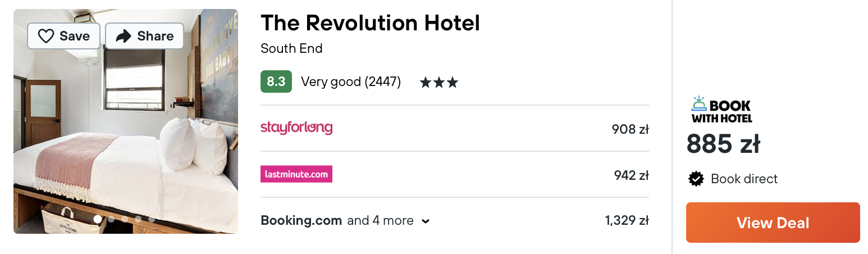Click the 885 zł book direct price
This screenshot has width=868, height=254.
[723, 145]
